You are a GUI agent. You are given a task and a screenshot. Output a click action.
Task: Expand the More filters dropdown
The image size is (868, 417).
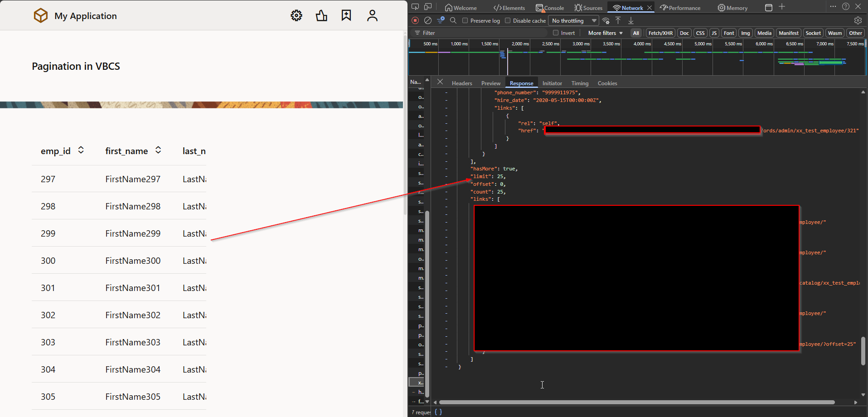click(x=605, y=33)
